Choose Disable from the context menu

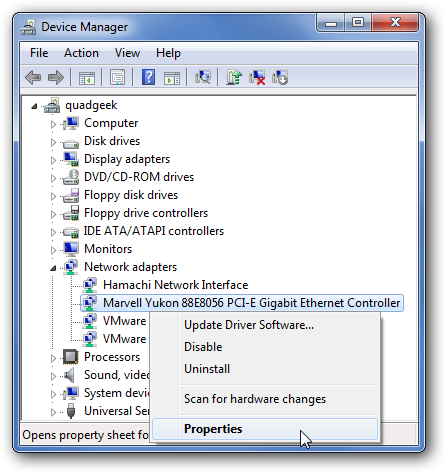pos(203,347)
